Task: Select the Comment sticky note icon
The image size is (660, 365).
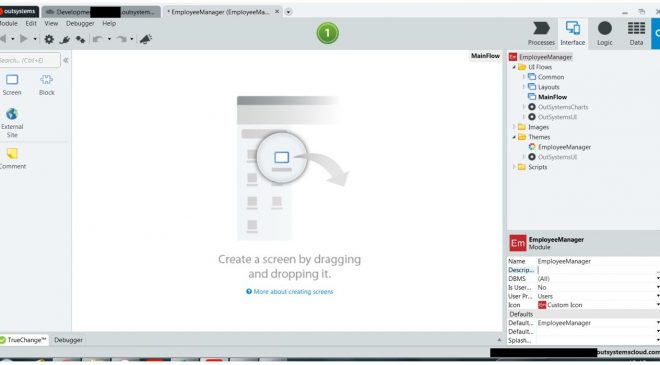Action: coord(12,154)
